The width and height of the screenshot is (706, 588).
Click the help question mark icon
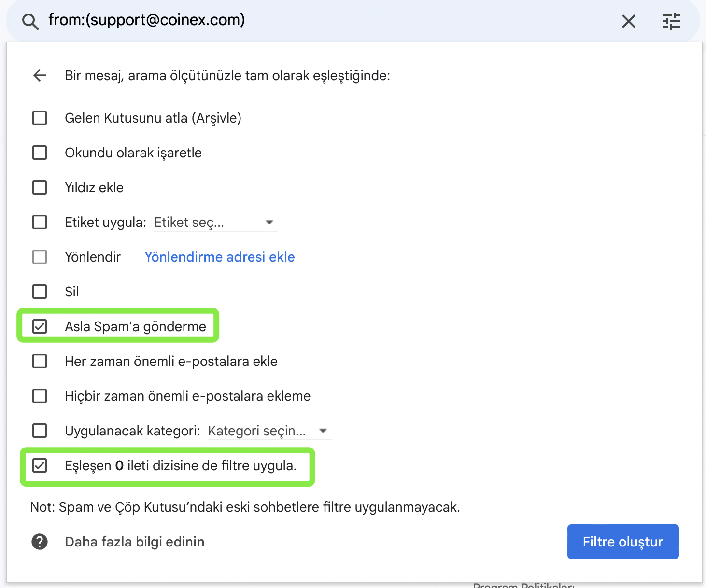[40, 542]
